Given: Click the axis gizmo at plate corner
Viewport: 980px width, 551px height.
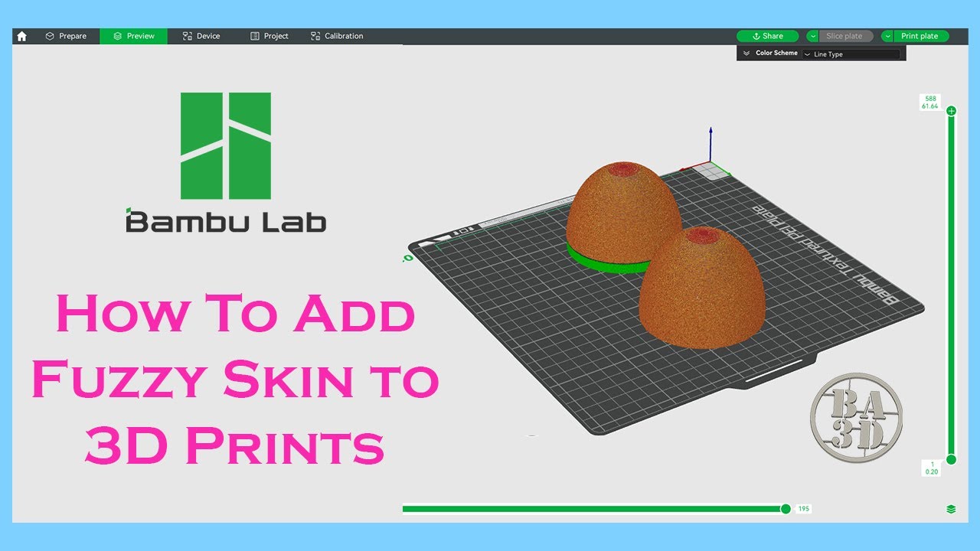Looking at the screenshot, I should 708,153.
